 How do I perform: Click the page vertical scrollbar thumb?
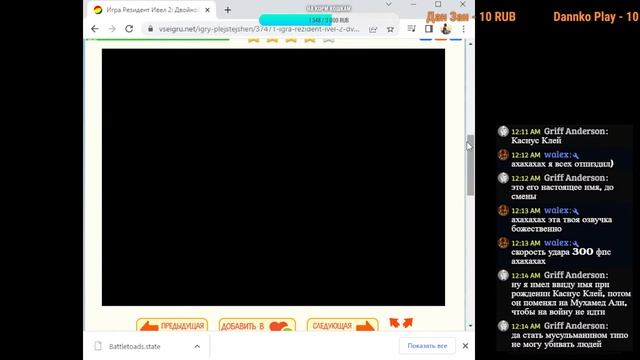(470, 165)
